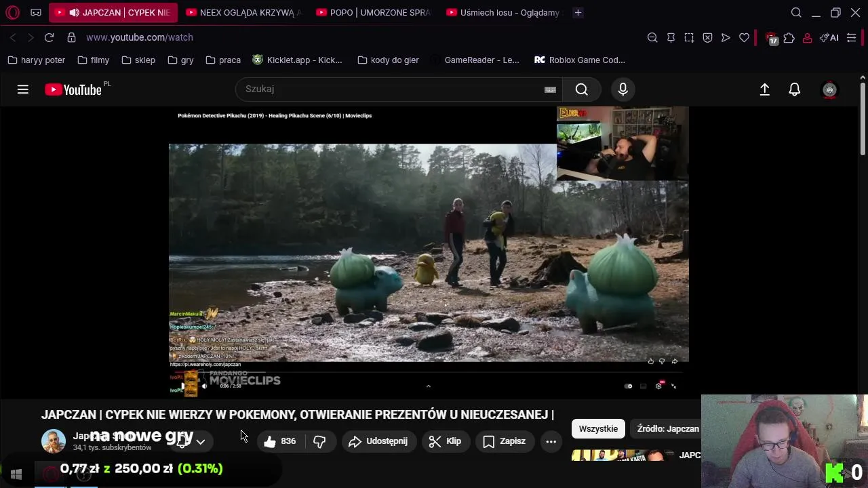Switch to the Uśmiech losu - Oglądamy tab

click(x=503, y=12)
